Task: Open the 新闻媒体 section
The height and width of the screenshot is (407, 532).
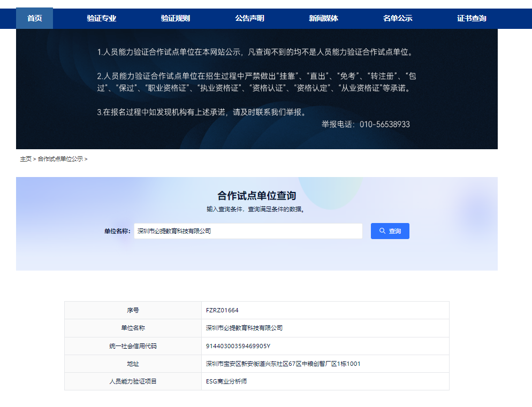Action: [x=323, y=18]
